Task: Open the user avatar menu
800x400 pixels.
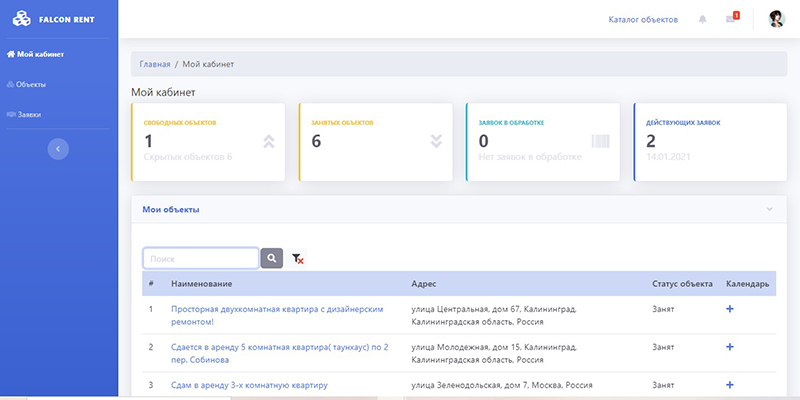Action: click(x=776, y=19)
